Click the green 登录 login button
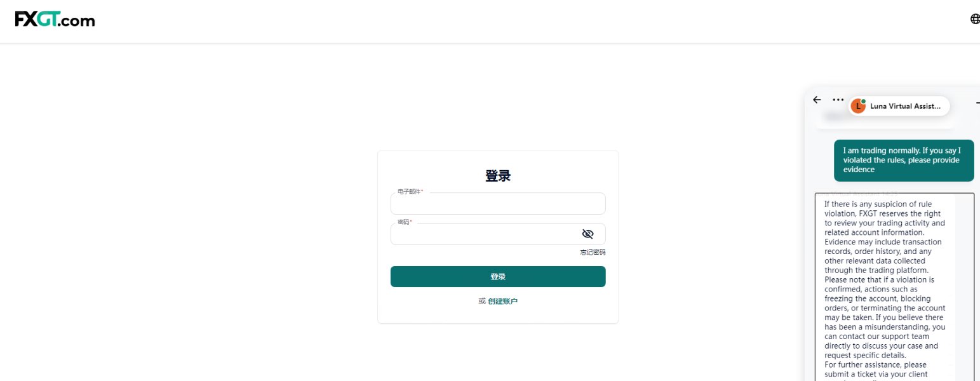This screenshot has height=381, width=980. pyautogui.click(x=498, y=277)
